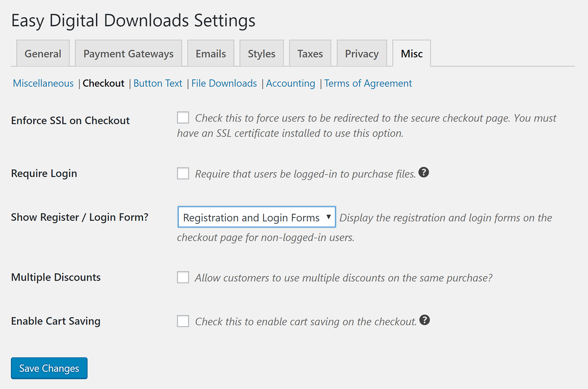
Task: Click the Require Login label text
Action: click(44, 174)
